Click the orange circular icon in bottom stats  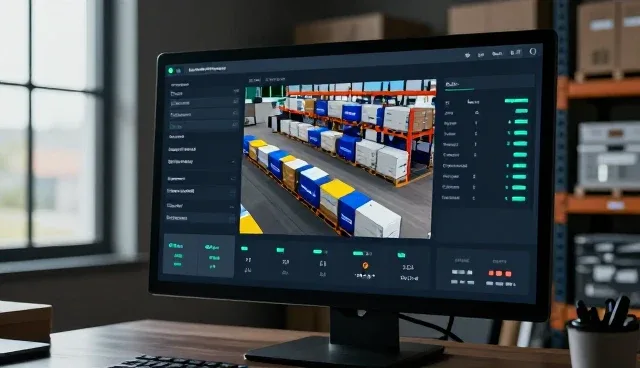coord(365,266)
